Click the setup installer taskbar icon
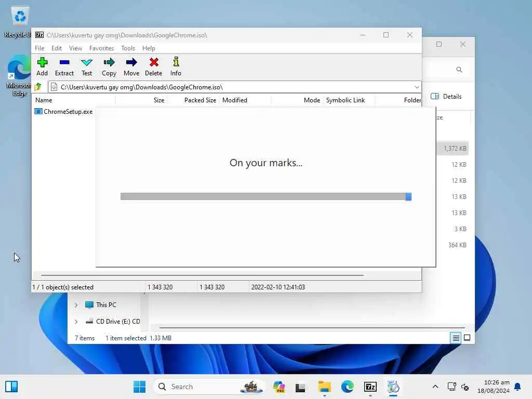The height and width of the screenshot is (399, 532). (x=393, y=387)
